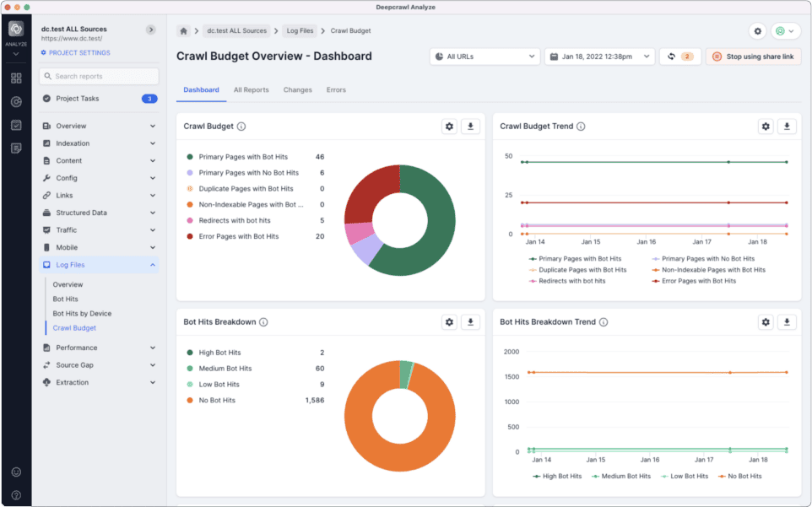Collapse sidebar with arrow next to project name
The image size is (812, 507).
(151, 30)
